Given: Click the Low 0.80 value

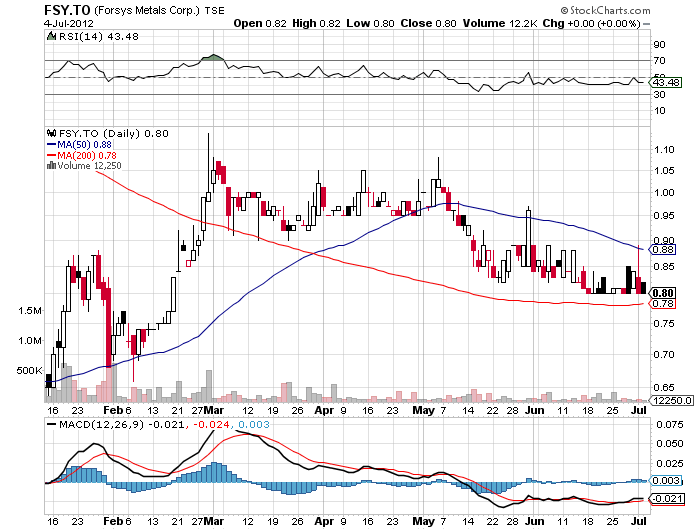Looking at the screenshot, I should pyautogui.click(x=370, y=23).
